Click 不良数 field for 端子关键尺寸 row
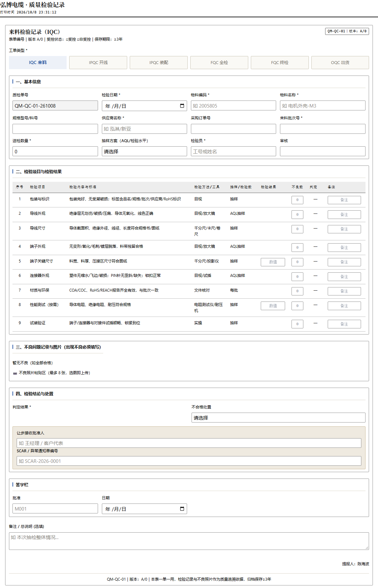Screen dimensions: 378x588 (297, 262)
